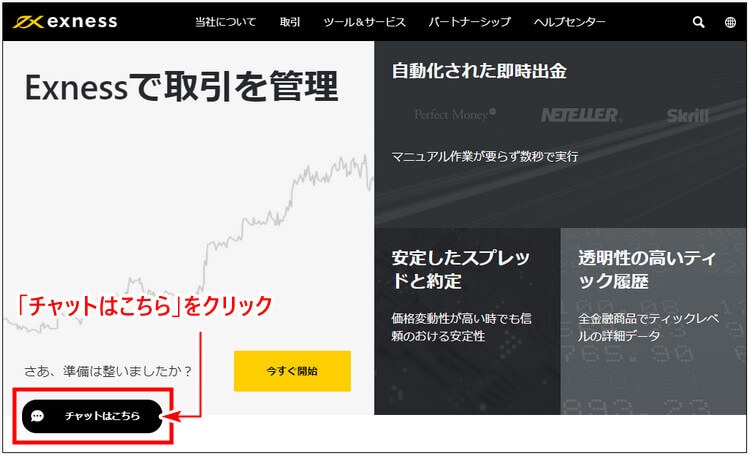Click the yellow 今すぐ開始 button

(x=292, y=371)
